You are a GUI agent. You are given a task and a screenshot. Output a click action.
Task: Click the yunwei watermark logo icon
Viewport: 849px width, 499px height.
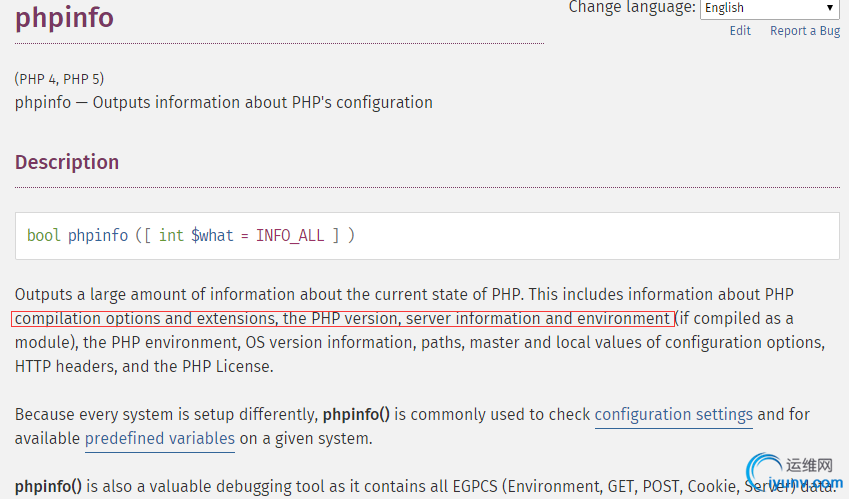[764, 469]
